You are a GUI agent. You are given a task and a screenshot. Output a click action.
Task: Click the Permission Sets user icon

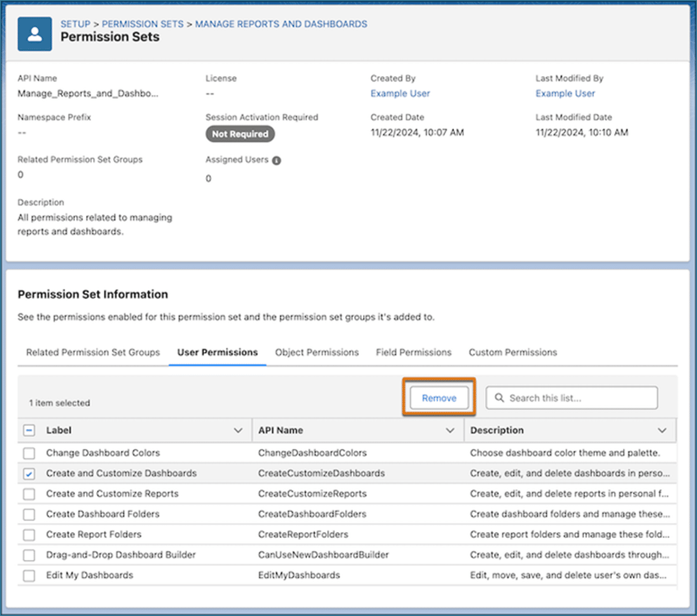click(35, 34)
